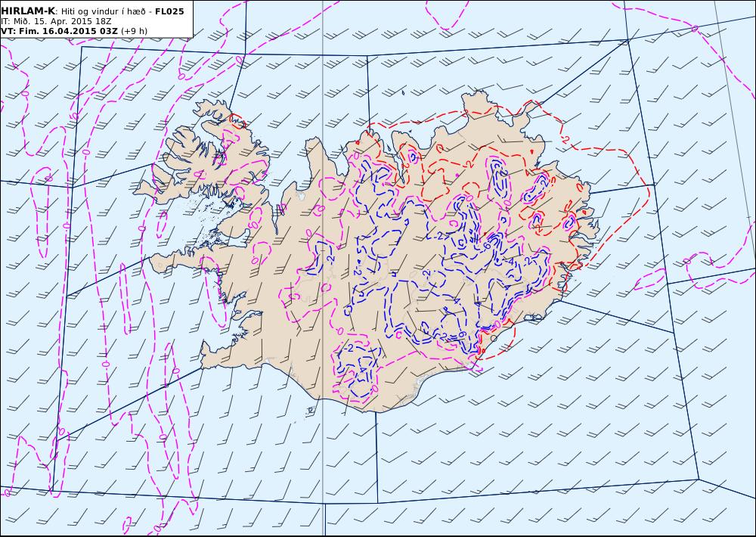Click the HIRLAM-K model name in the legend
This screenshot has height=537, width=756.
coord(28,11)
